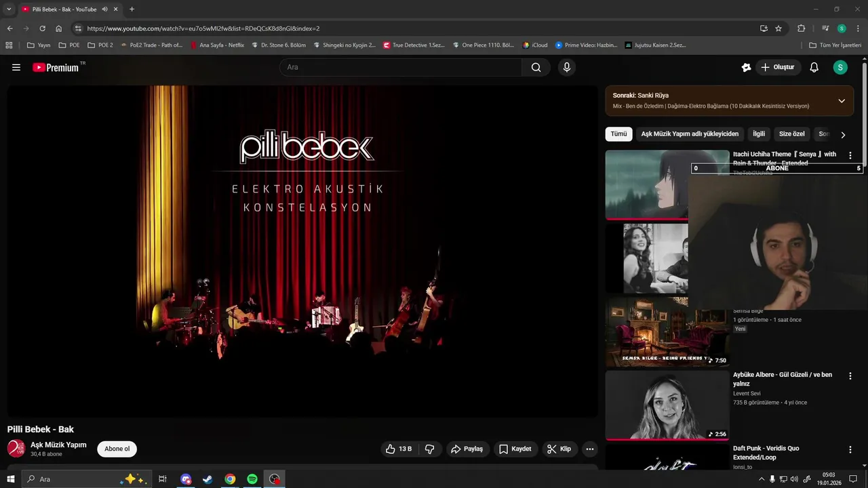Screen dimensions: 868x488
Task: Open the POE 2 bookmark folder
Action: pyautogui.click(x=100, y=45)
